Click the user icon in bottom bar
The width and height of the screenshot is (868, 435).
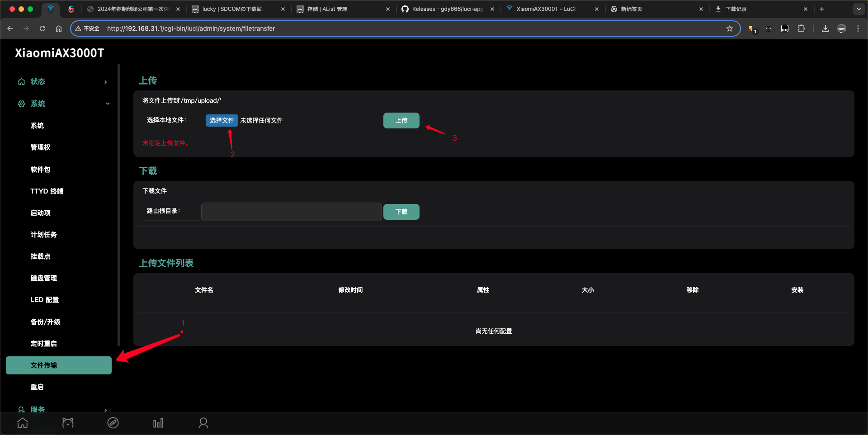[203, 423]
